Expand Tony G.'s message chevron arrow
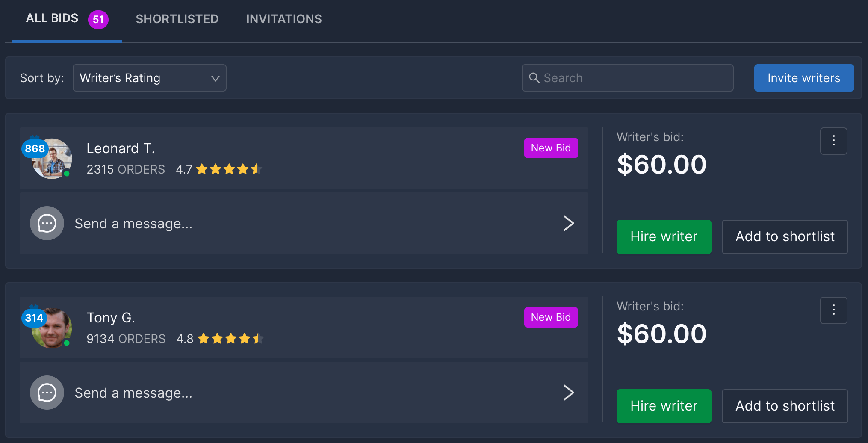 point(569,393)
